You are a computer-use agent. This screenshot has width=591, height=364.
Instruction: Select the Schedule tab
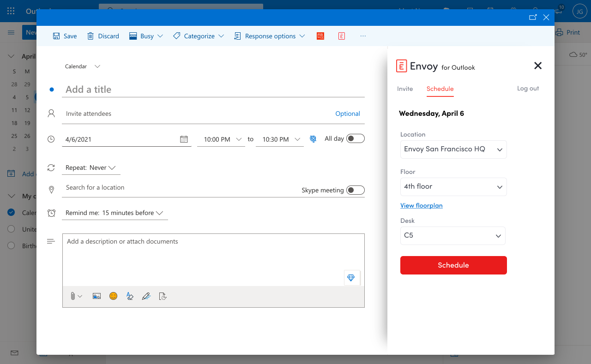point(440,89)
